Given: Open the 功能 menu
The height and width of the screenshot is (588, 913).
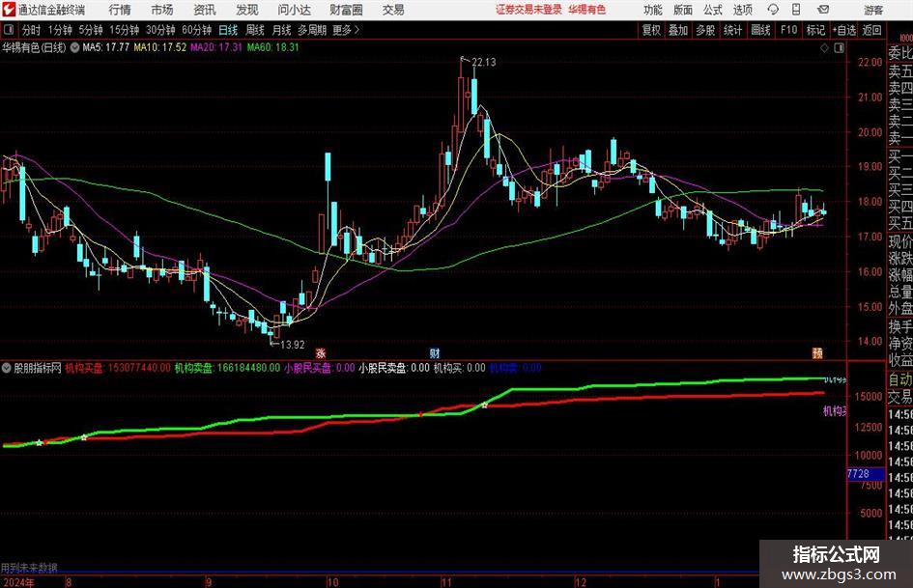Looking at the screenshot, I should click(x=653, y=10).
